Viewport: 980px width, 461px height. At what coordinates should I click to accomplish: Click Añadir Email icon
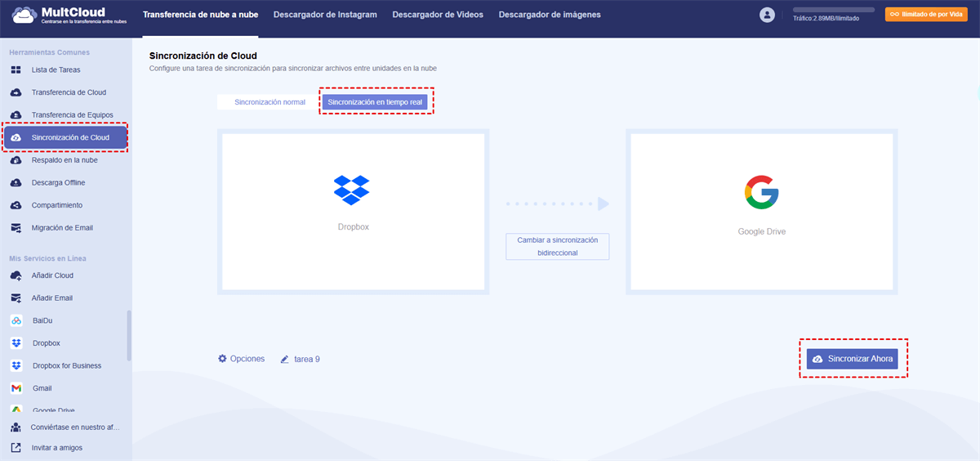click(x=16, y=298)
